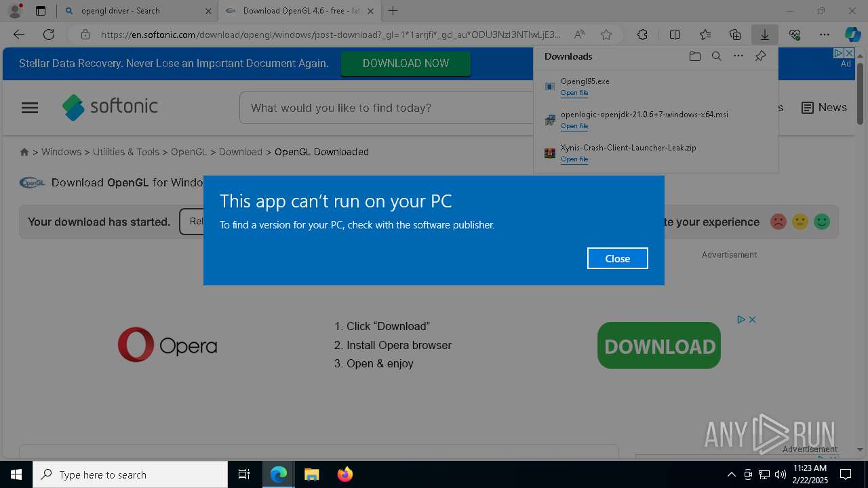Click the Edge profile avatar icon

[14, 11]
